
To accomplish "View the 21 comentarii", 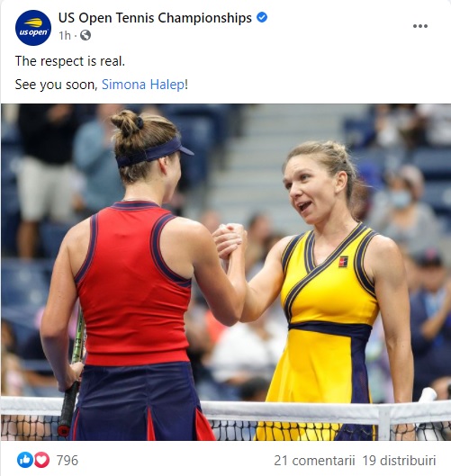I will click(x=314, y=460).
